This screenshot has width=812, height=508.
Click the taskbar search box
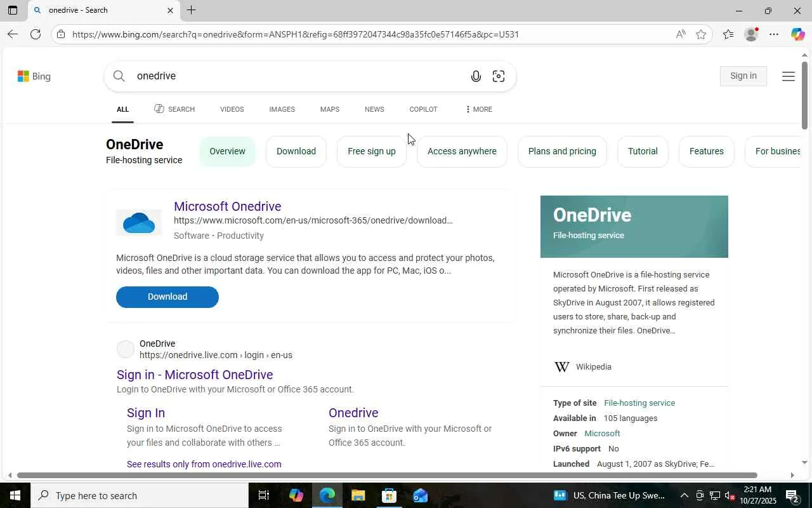coord(140,495)
